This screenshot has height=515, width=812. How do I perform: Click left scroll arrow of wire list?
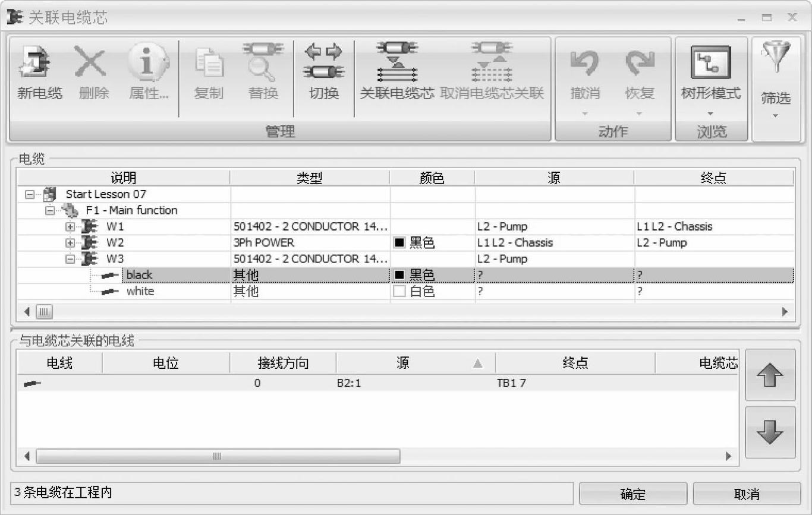click(x=26, y=456)
